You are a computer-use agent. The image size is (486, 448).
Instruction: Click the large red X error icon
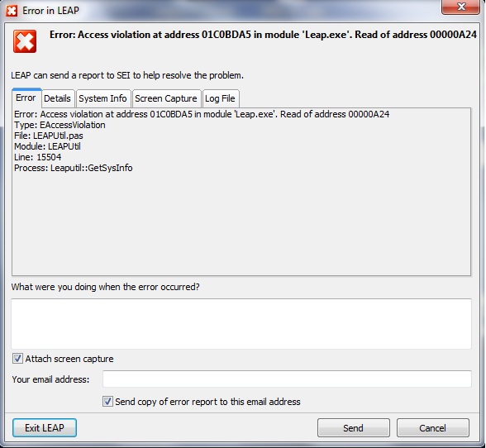click(25, 41)
